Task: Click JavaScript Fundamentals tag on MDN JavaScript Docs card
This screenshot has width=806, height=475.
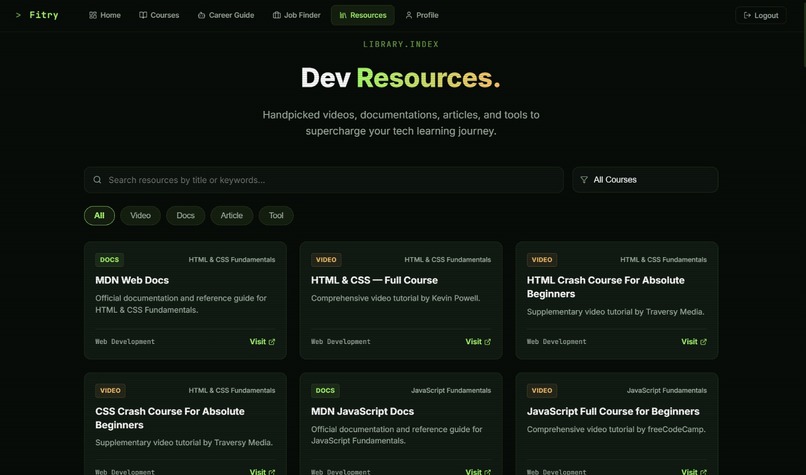Action: [x=451, y=391]
